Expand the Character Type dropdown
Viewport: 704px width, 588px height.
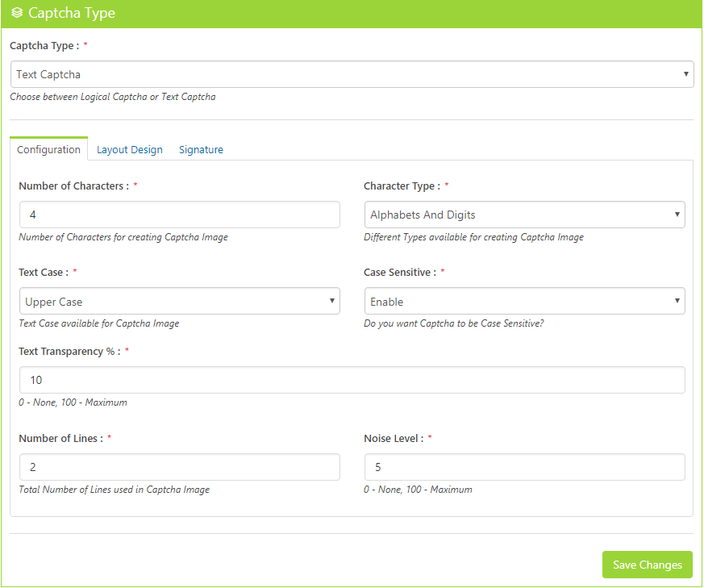[524, 215]
